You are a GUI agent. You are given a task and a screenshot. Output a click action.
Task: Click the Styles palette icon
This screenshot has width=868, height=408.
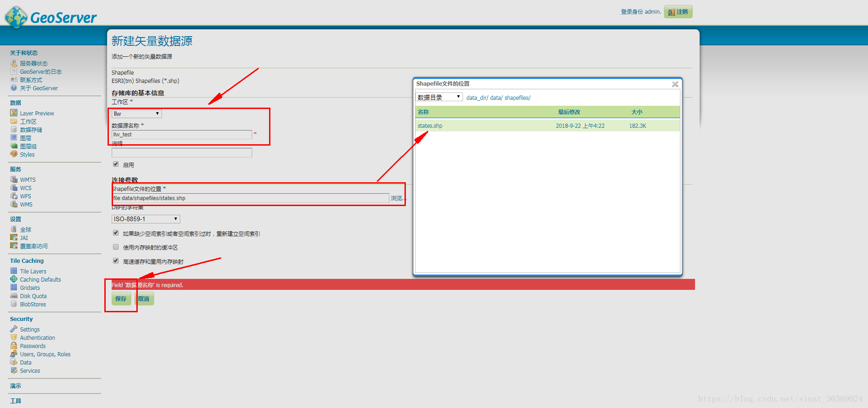click(x=14, y=154)
